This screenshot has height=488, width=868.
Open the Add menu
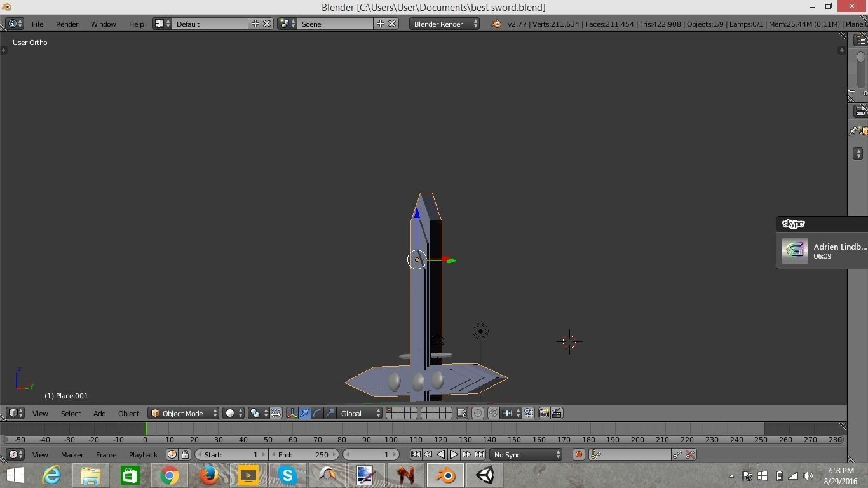click(99, 413)
